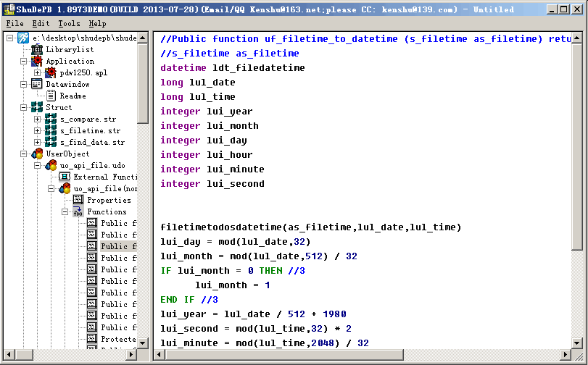The height and width of the screenshot is (365, 588).
Task: Click the Protecte function icon
Action: pyautogui.click(x=92, y=339)
